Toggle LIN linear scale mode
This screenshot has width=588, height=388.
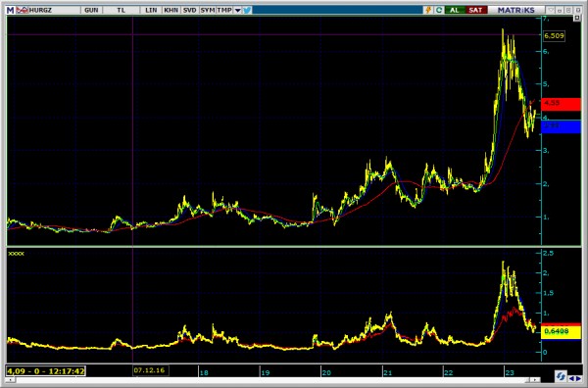151,10
